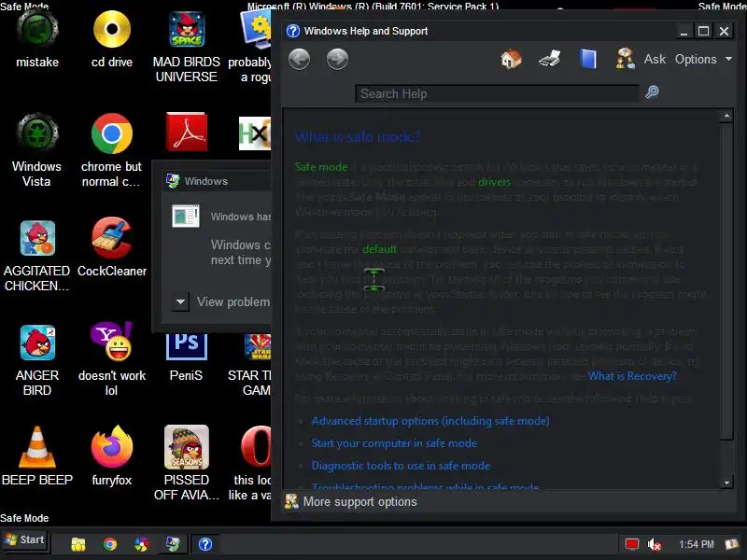Print the current help topic
Screen dimensions: 747x560
(550, 60)
